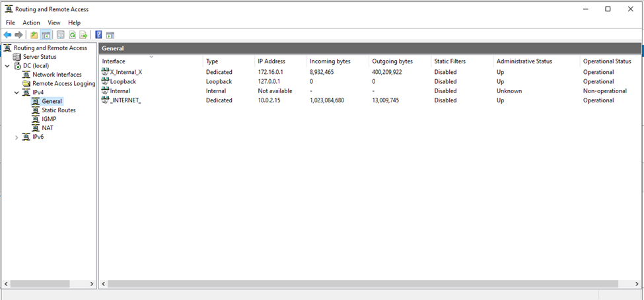Collapse the IPv4 tree node
This screenshot has height=300, width=644.
point(17,93)
